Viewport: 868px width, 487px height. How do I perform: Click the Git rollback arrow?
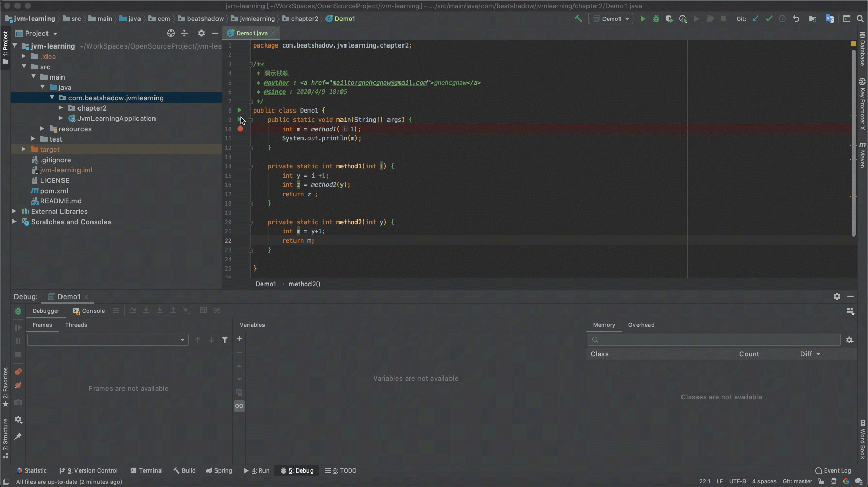[796, 19]
